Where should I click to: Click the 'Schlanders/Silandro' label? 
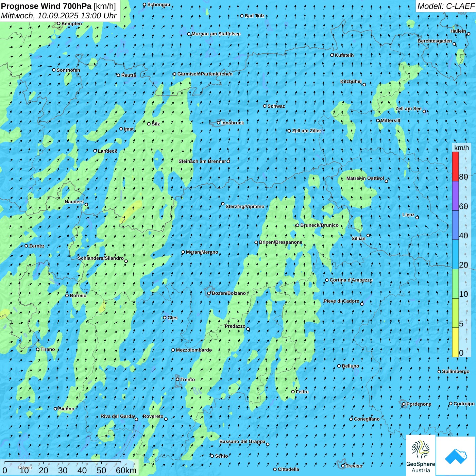coord(101,258)
